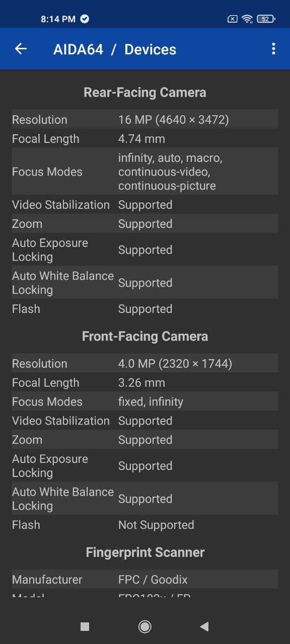Tap the Android home circle button
Viewport: 290px width, 644px height.
click(145, 626)
